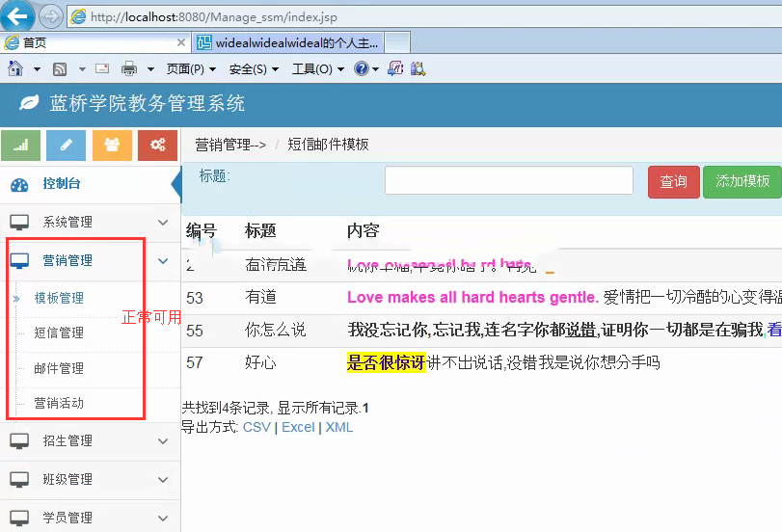Open the 工具(O) toolbar menu

(317, 68)
